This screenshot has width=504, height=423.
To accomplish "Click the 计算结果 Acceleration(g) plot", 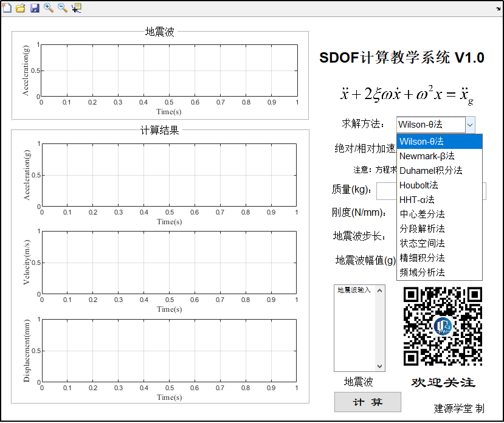I will coord(169,175).
